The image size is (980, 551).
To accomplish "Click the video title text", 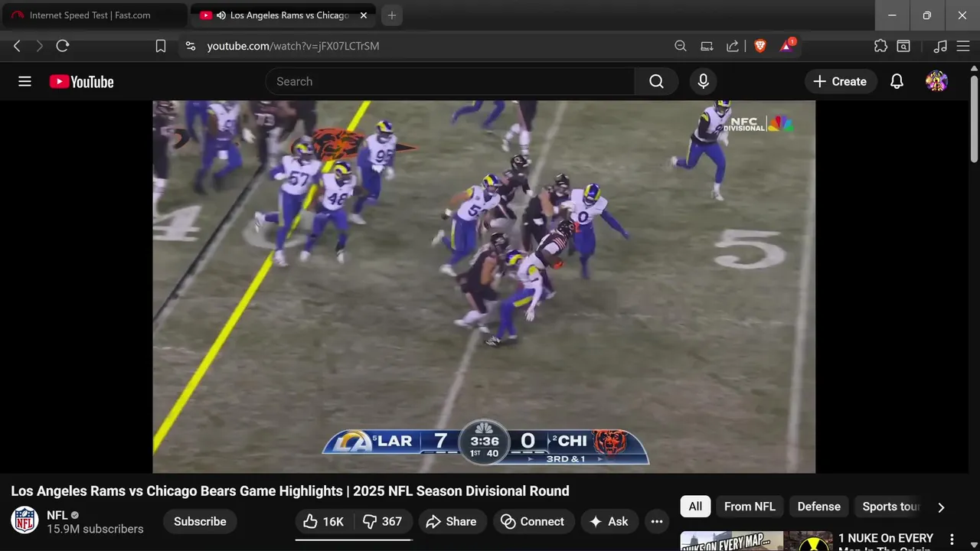I will click(290, 491).
